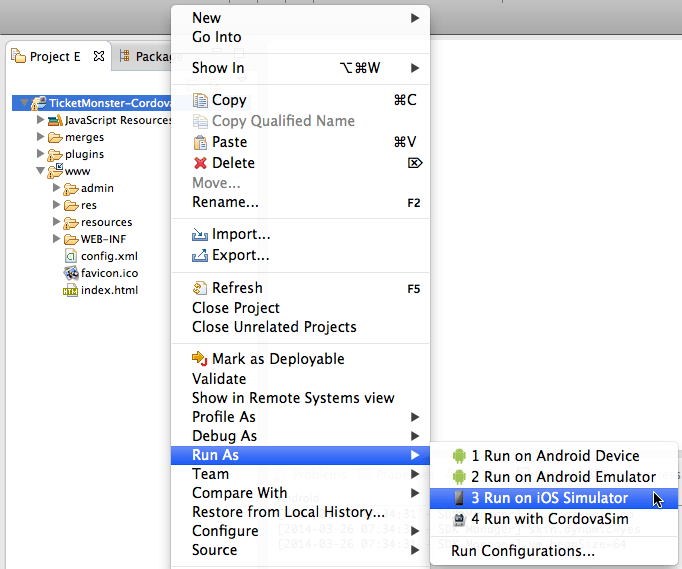The image size is (682, 569).
Task: Collapse the www folder
Action: point(41,171)
